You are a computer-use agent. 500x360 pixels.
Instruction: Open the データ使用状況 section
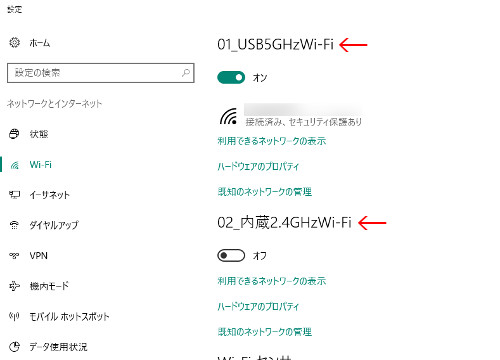pos(58,347)
